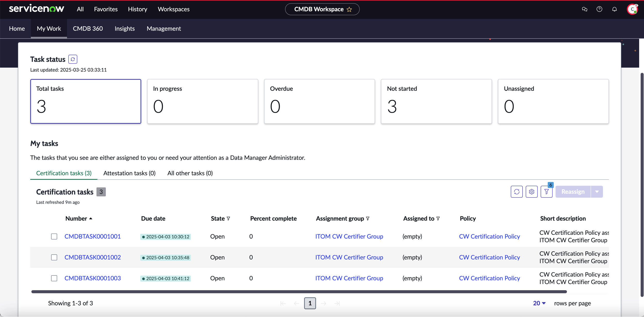Viewport: 644px width, 317px height.
Task: Select the checkbox for CMDBTASK0001003
Action: (x=54, y=278)
